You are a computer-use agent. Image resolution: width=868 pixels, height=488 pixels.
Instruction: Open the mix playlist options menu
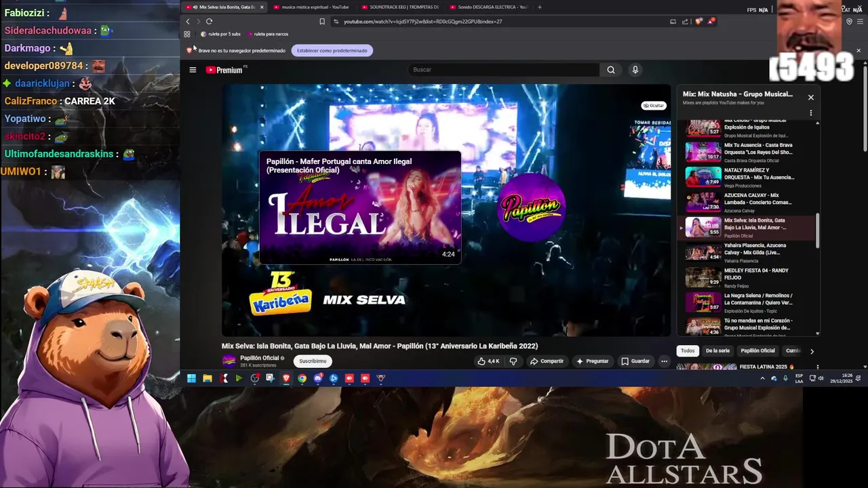coord(810,113)
